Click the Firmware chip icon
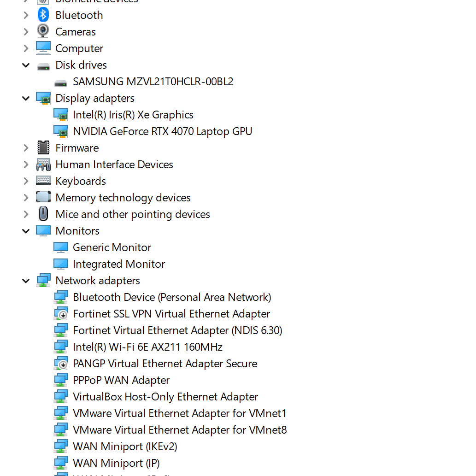Image resolution: width=476 pixels, height=476 pixels. tap(43, 147)
